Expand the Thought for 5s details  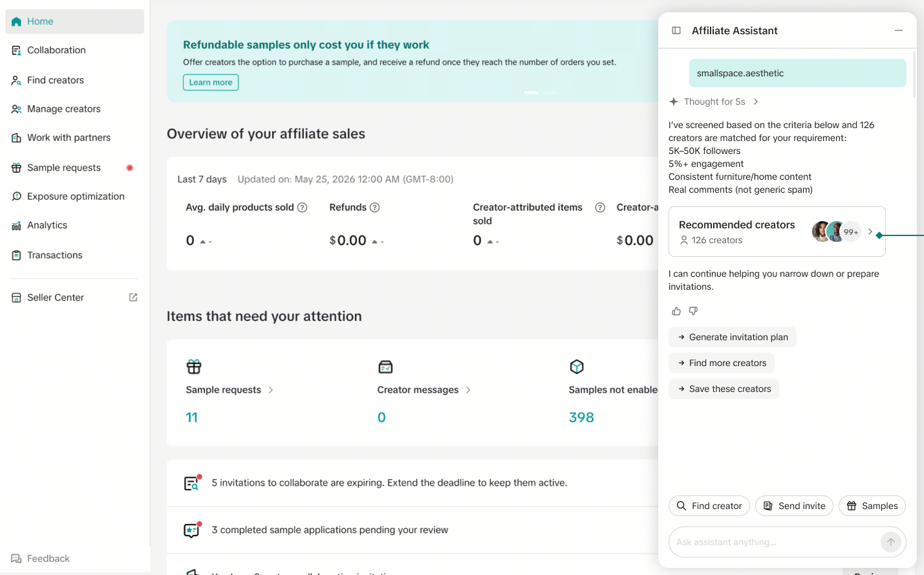(756, 102)
